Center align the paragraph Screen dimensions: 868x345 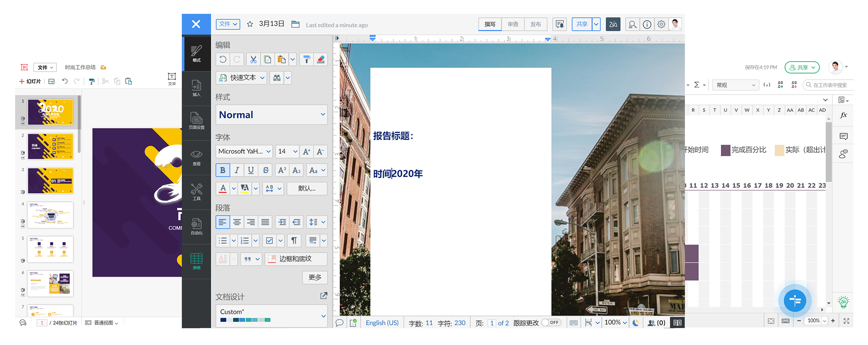[x=237, y=222]
